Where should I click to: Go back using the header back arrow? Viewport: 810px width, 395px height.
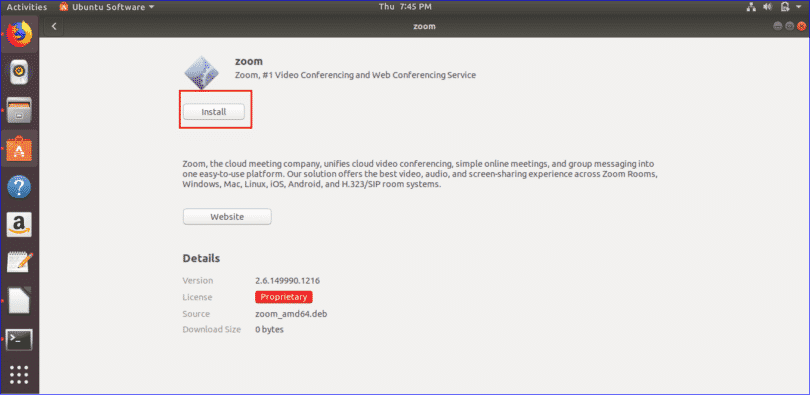click(x=54, y=26)
